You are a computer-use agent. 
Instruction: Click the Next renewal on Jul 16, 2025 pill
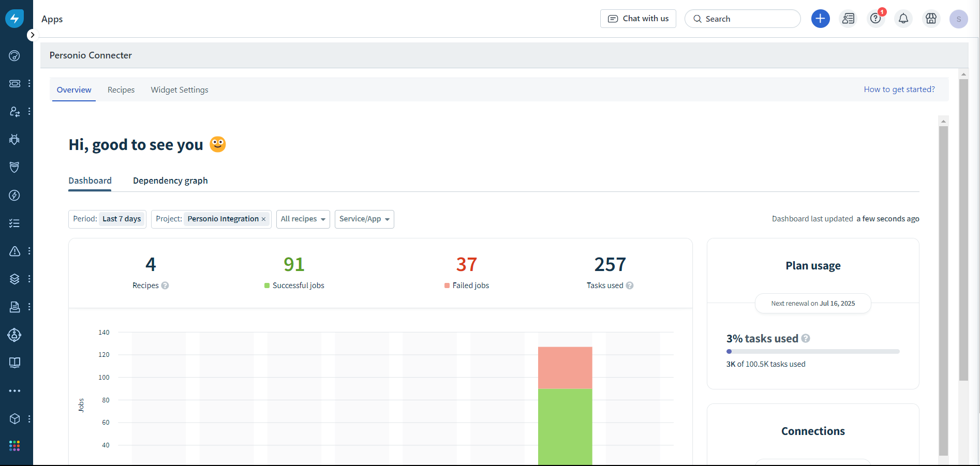(813, 304)
